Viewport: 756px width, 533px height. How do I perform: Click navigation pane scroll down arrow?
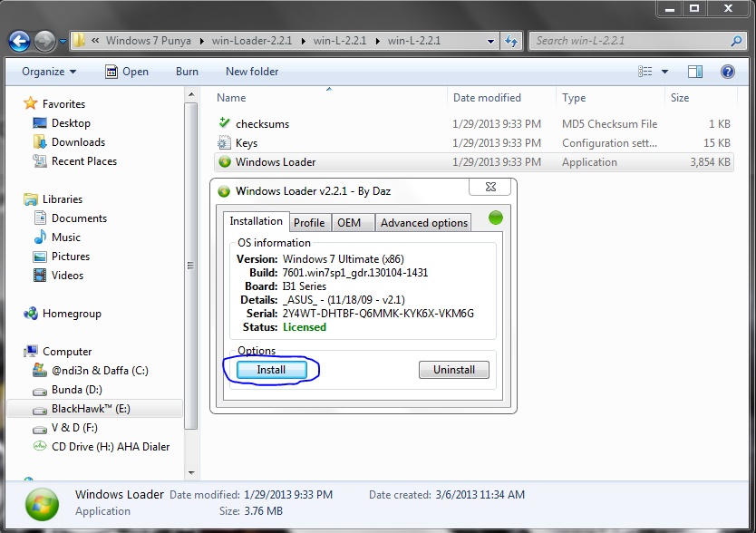click(x=191, y=472)
